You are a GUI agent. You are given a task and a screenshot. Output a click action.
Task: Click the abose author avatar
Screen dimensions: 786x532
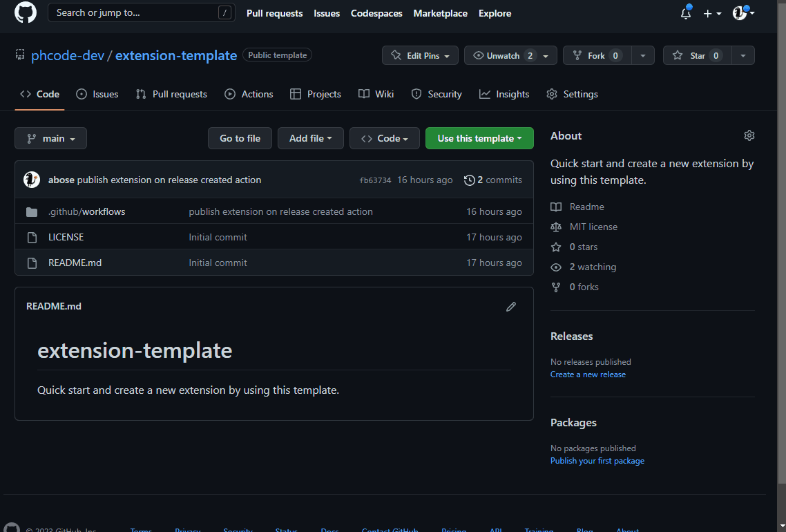pos(32,180)
